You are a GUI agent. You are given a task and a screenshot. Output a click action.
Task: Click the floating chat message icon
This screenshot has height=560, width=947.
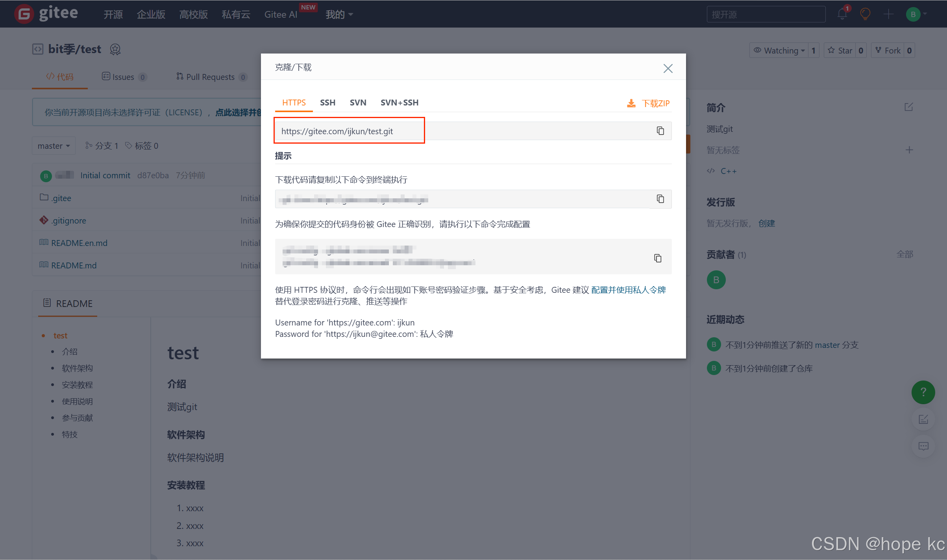point(923,446)
